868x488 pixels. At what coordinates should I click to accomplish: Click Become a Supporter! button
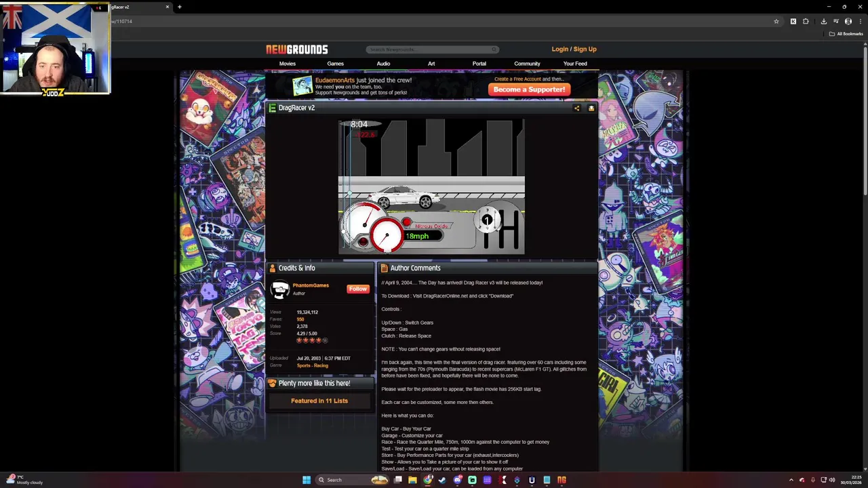coord(529,89)
